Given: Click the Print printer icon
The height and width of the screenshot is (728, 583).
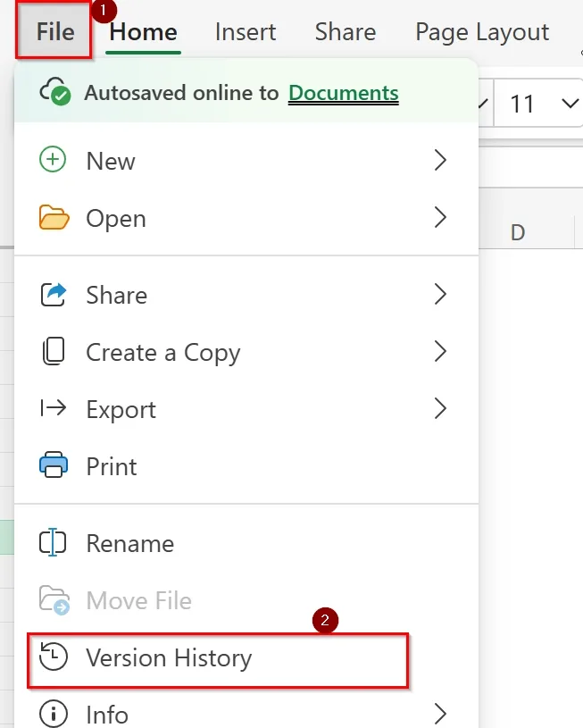Looking at the screenshot, I should click(x=54, y=464).
